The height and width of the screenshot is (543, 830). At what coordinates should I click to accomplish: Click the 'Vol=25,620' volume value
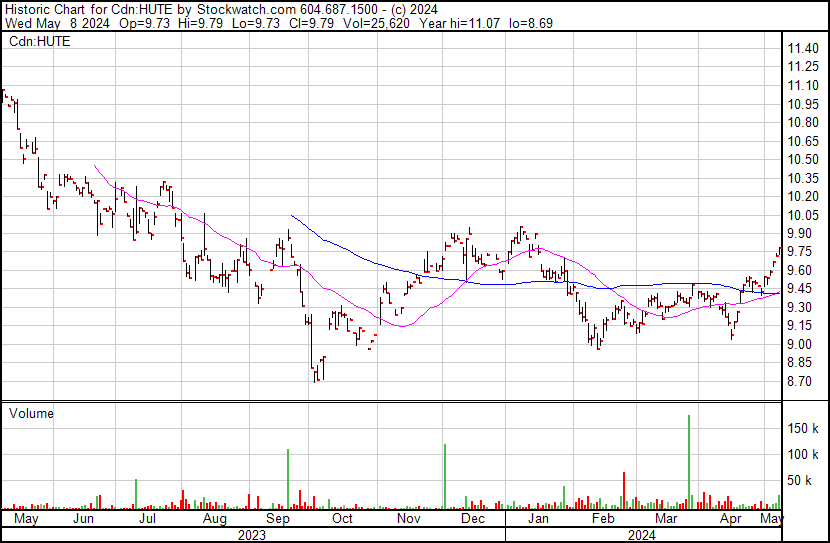click(x=376, y=23)
